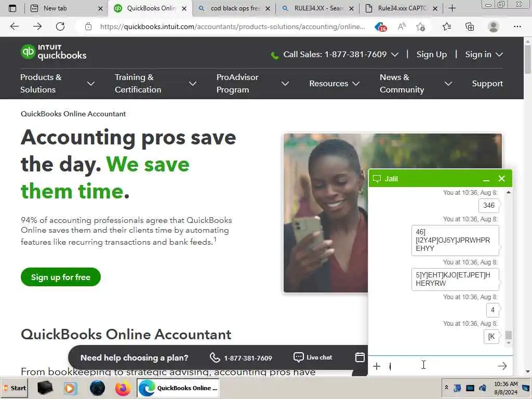This screenshot has height=399, width=532.
Task: Click the QuickBooks Online Accountant breadcrumb text
Action: pos(73,114)
